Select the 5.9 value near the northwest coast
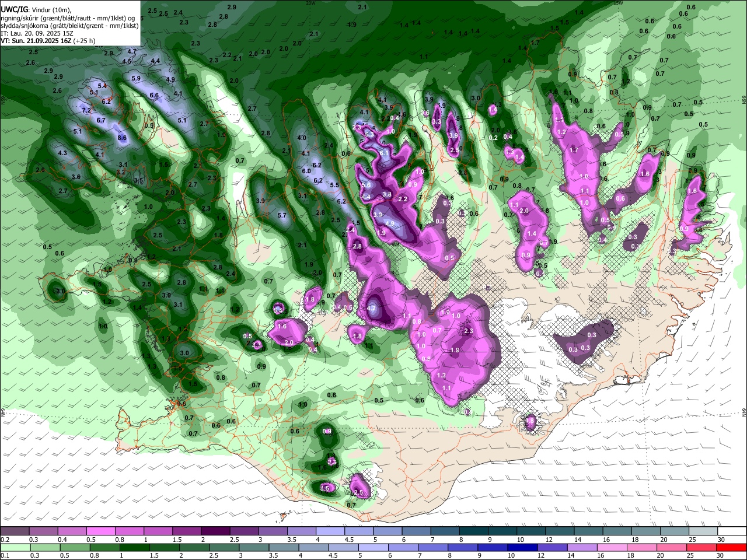 click(136, 78)
